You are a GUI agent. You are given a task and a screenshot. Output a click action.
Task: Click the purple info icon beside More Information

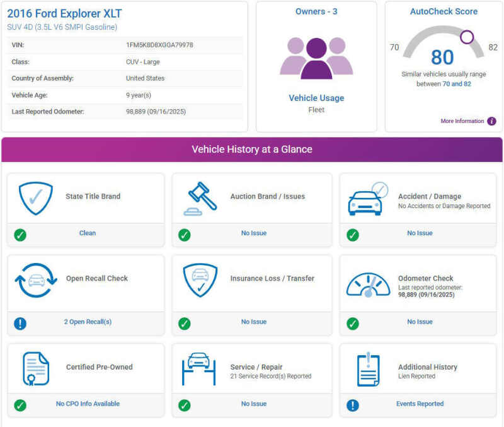click(491, 121)
